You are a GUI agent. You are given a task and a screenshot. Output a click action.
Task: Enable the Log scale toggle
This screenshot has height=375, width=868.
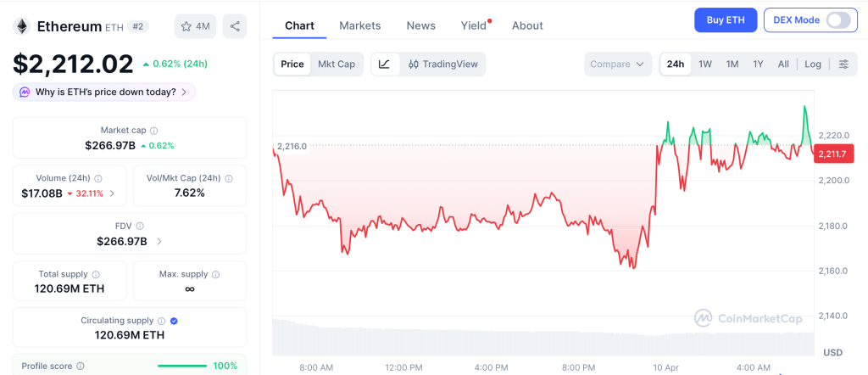point(813,64)
